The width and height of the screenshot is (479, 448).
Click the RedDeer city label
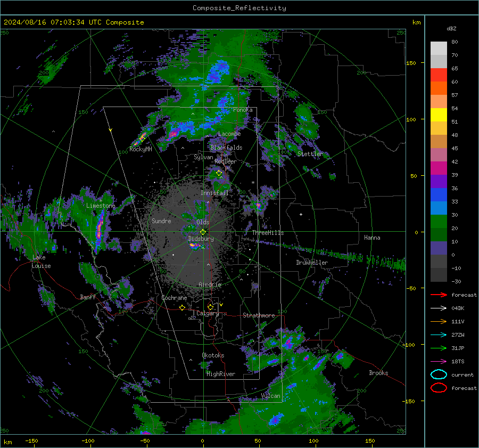pos(226,161)
